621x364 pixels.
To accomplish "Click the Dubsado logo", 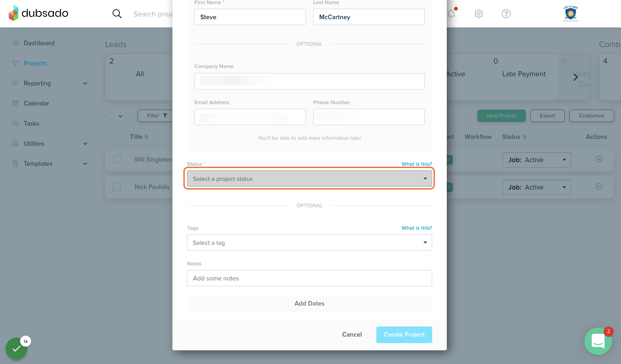I will coord(38,13).
